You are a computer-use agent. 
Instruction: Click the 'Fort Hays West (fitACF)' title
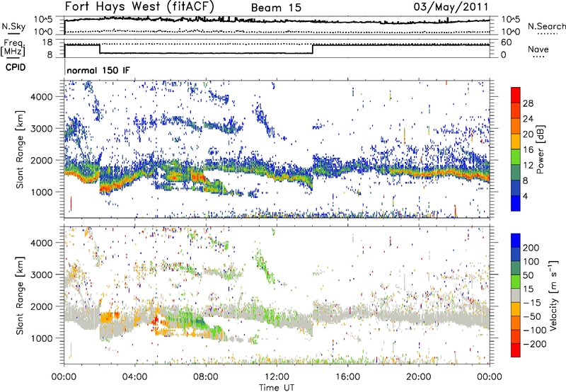(139, 6)
